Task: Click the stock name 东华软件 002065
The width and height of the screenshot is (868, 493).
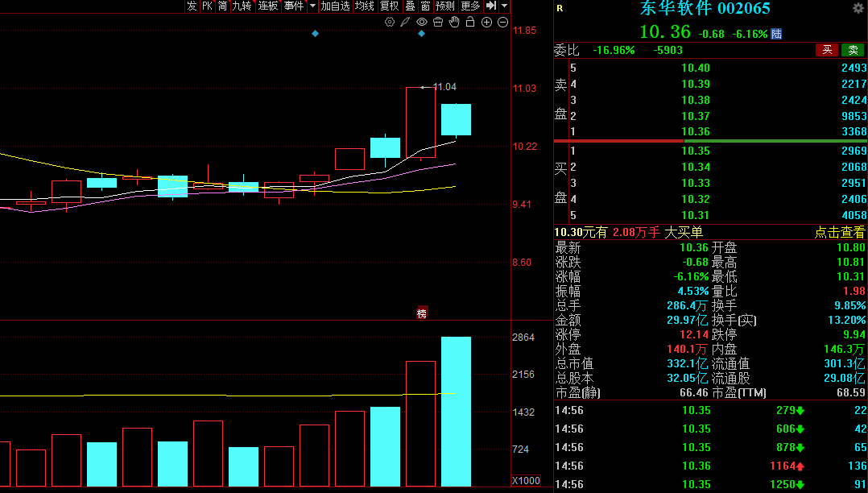Action: 705,8
